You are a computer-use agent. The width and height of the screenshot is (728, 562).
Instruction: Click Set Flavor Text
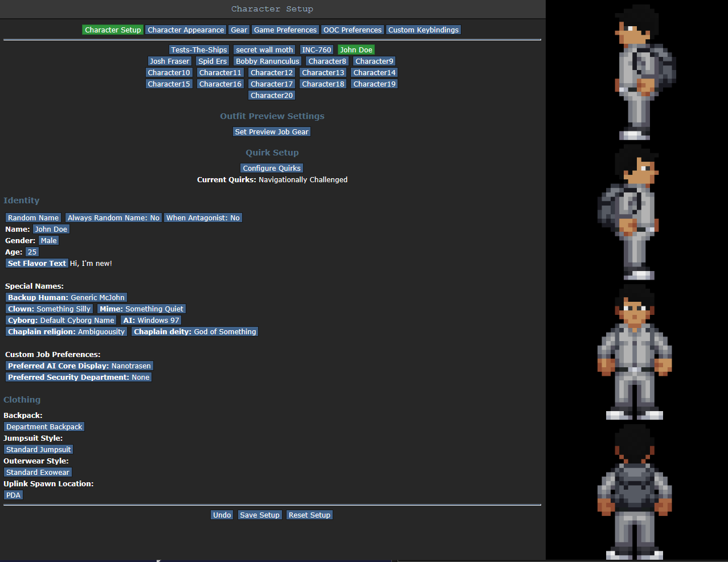pos(37,263)
